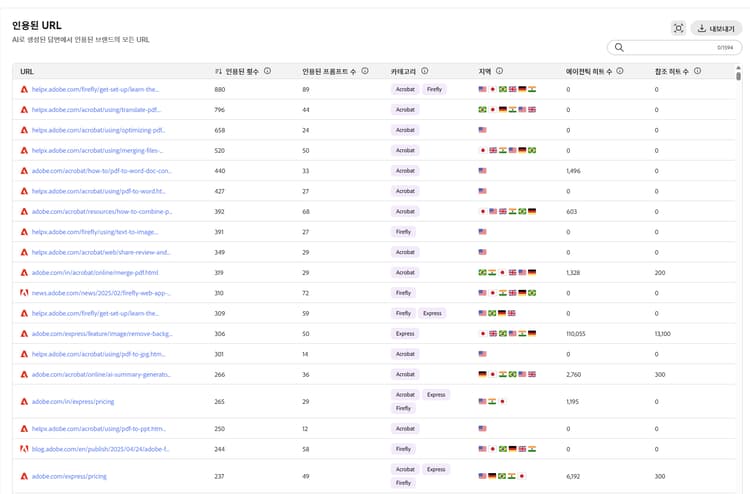Click the fullscreen expand icon button
Screen dimensions: 750x494
[x=679, y=28]
